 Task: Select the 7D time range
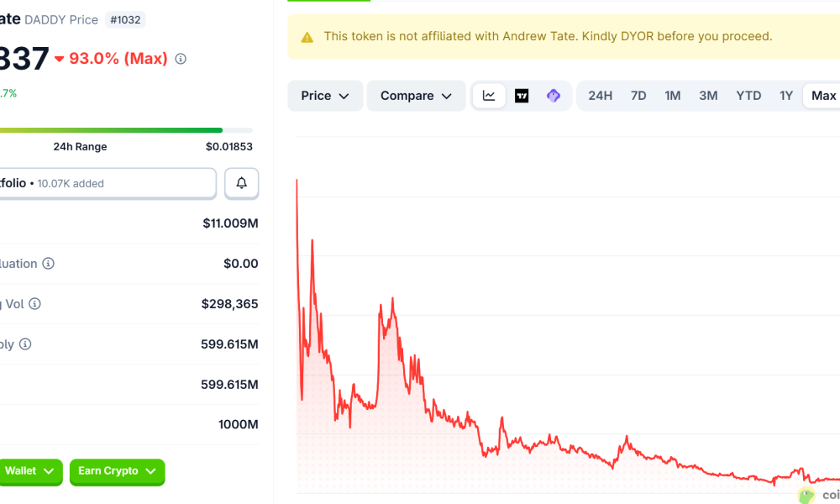click(x=638, y=96)
